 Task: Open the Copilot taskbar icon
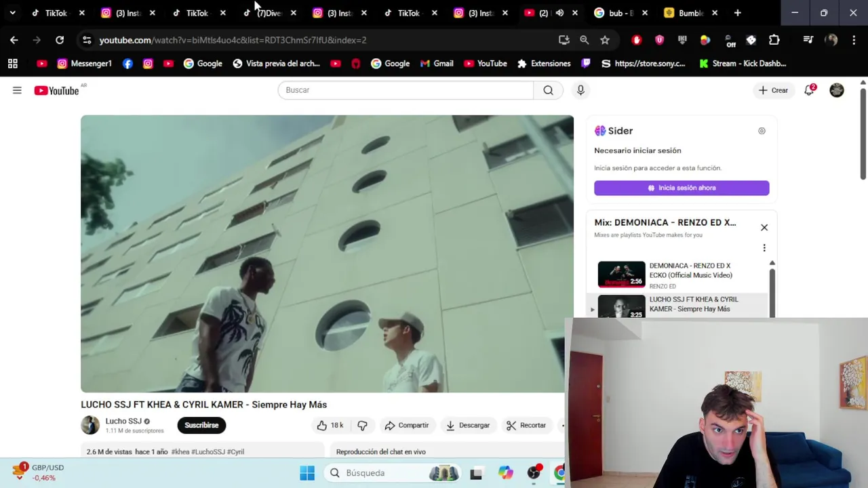505,473
